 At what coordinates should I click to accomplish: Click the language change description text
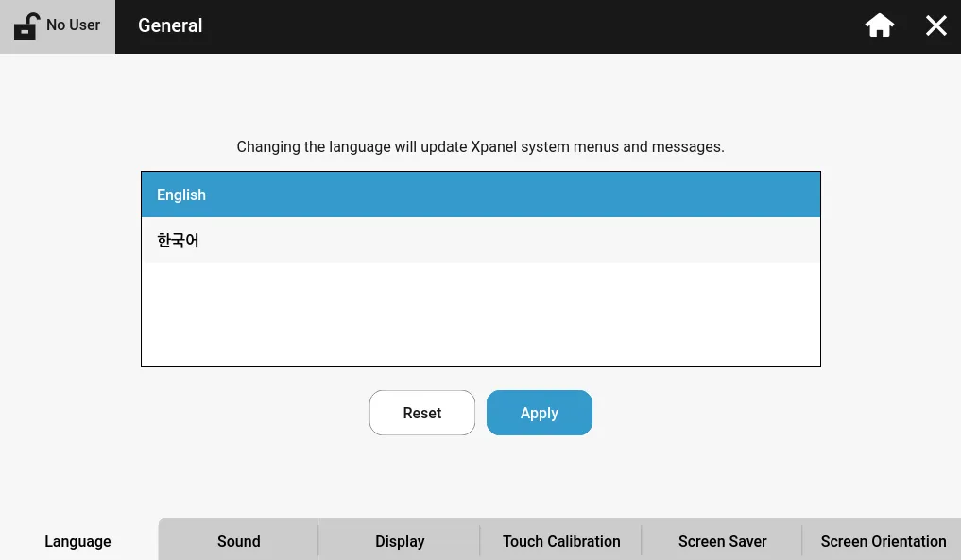click(x=480, y=147)
